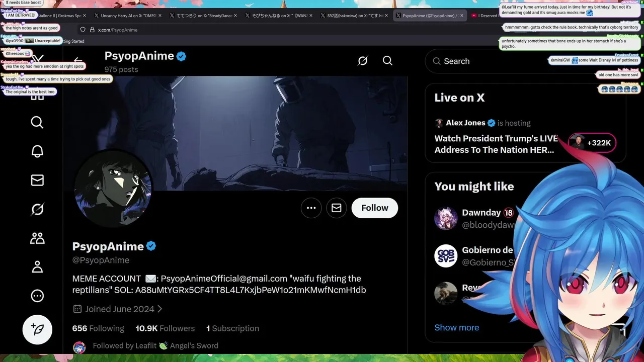Click the shield icon in address bar
Viewport: 644px width, 362px height.
click(x=83, y=30)
